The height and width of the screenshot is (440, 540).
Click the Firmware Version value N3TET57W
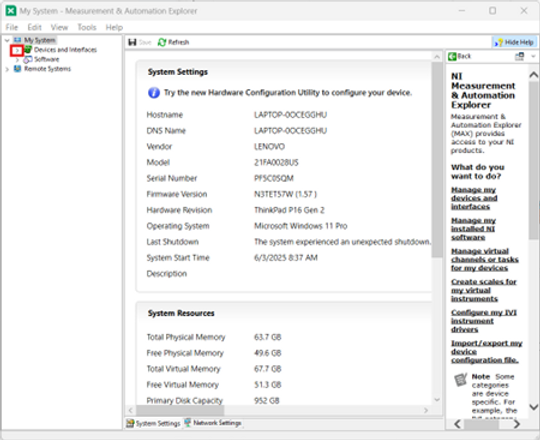pyautogui.click(x=285, y=194)
